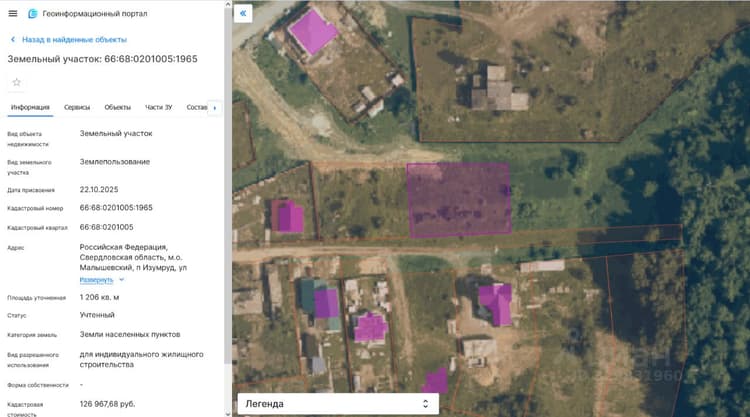Open the Сервисы tab
This screenshot has height=417, width=750.
[77, 108]
